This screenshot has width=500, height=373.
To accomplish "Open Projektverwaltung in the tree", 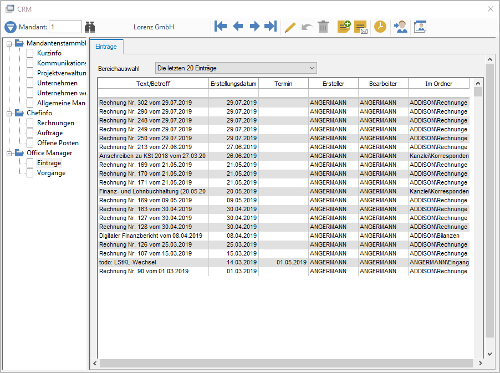I will 61,73.
